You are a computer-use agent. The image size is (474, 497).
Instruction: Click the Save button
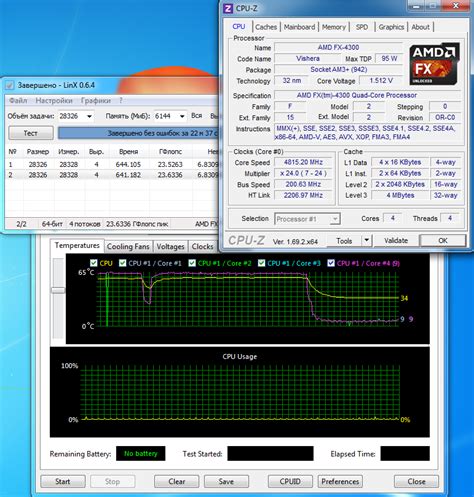[226, 481]
